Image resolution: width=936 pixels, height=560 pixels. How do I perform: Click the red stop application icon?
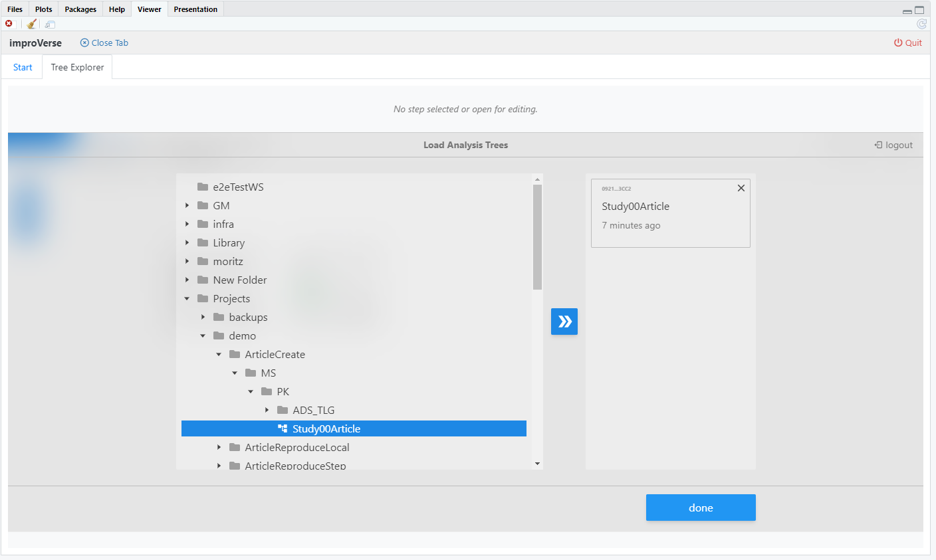[x=9, y=24]
